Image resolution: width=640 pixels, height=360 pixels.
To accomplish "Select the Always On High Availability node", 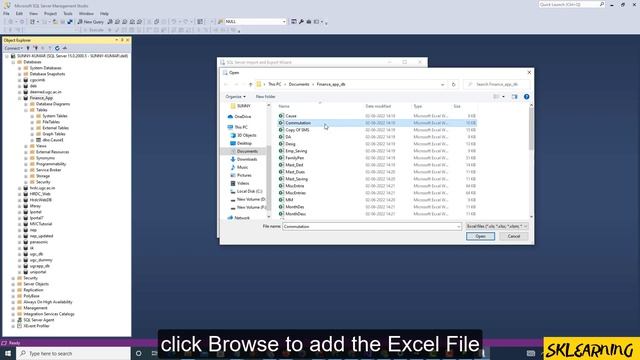I will (48, 302).
